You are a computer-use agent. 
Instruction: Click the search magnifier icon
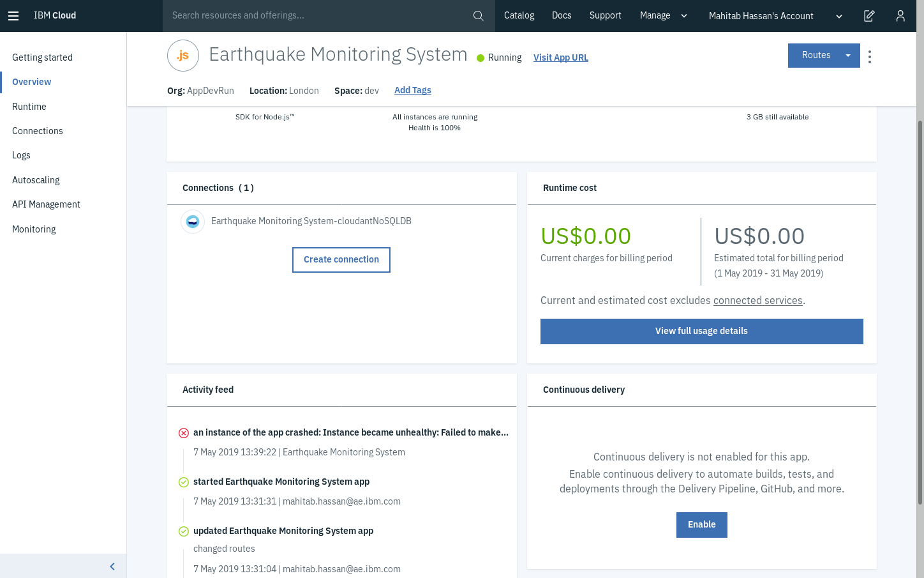click(x=479, y=16)
